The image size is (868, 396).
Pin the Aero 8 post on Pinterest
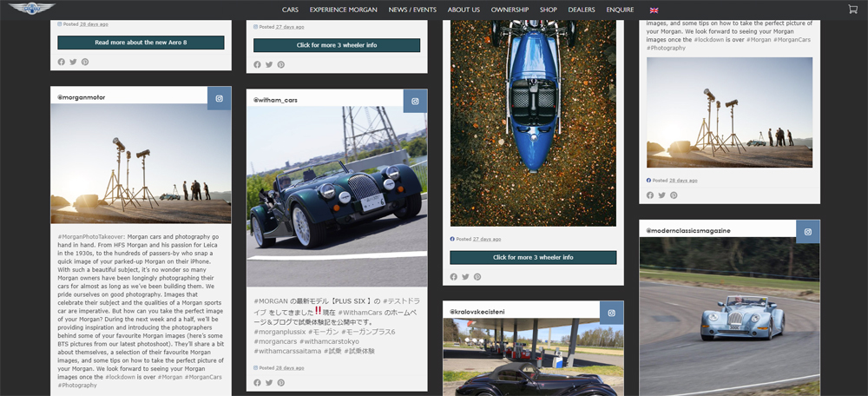[x=85, y=62]
